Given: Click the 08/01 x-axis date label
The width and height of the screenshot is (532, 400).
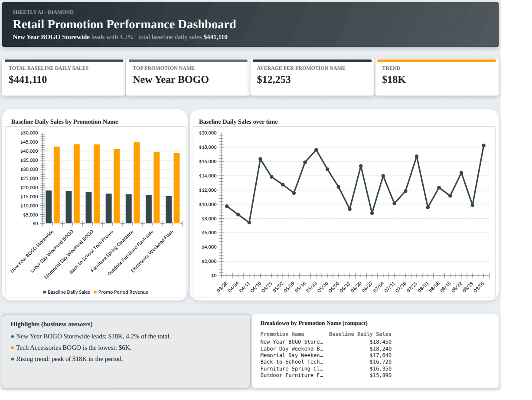Looking at the screenshot, I should coord(424,287).
